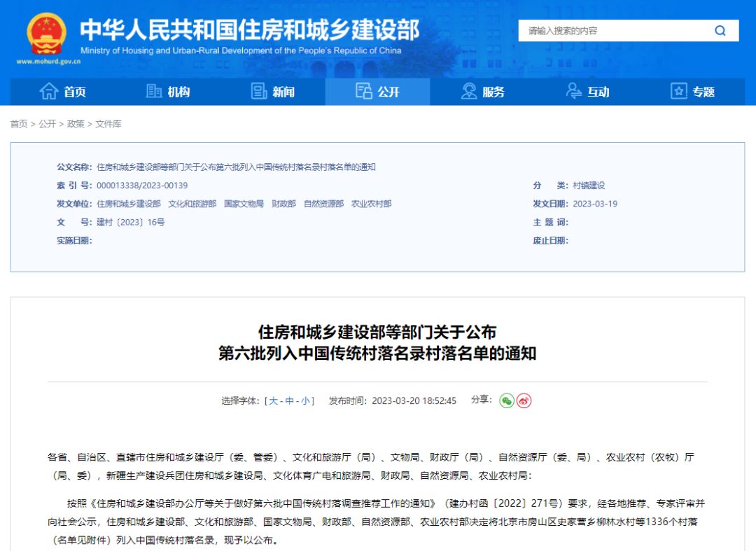This screenshot has width=756, height=551.
Task: Click the 互动 interaction icon
Action: [574, 92]
